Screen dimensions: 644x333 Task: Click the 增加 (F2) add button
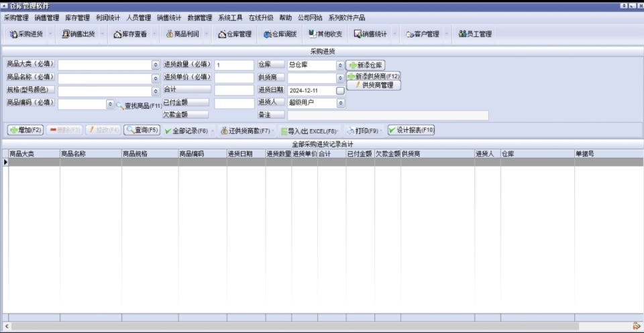coord(25,130)
